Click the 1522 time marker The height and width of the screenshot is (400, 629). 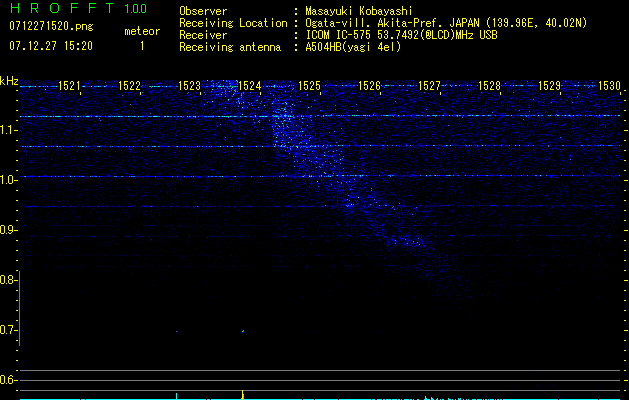tap(130, 86)
